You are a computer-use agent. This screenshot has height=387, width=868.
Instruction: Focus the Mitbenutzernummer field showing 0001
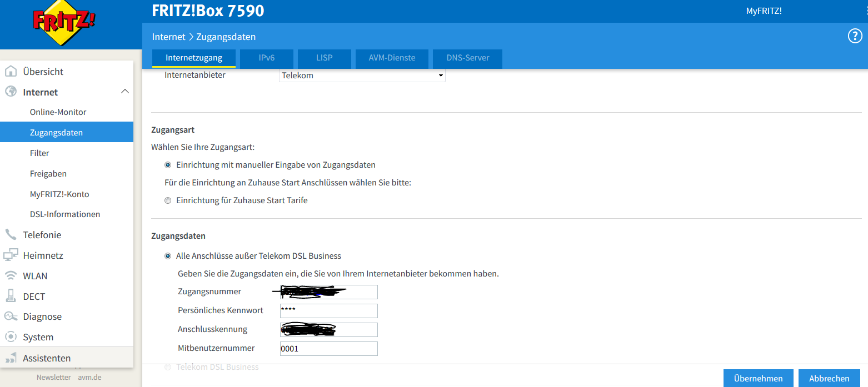(x=329, y=349)
